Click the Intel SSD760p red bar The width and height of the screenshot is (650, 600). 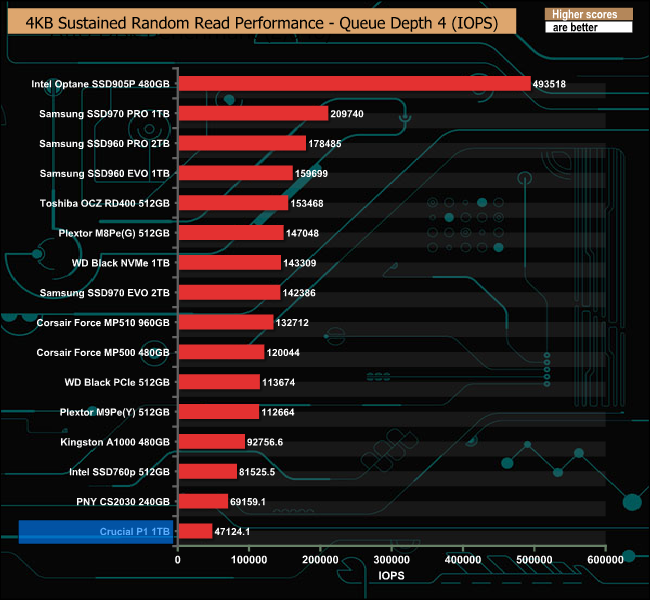pos(208,472)
